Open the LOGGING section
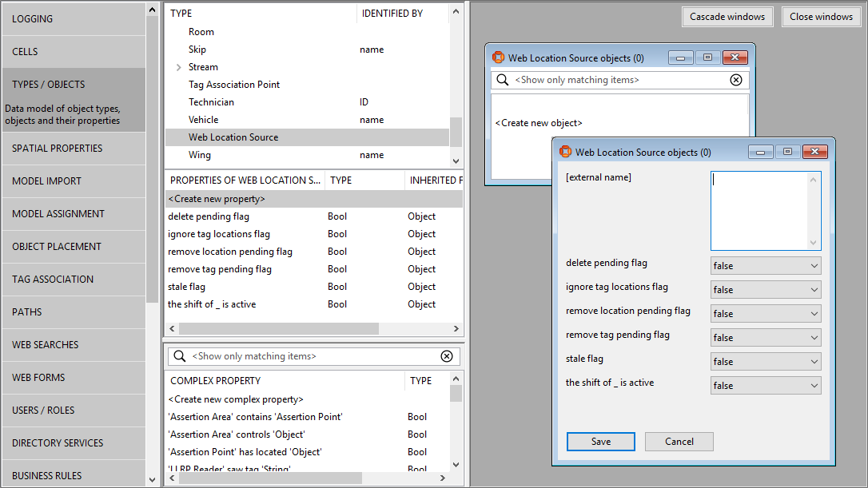 (74, 19)
